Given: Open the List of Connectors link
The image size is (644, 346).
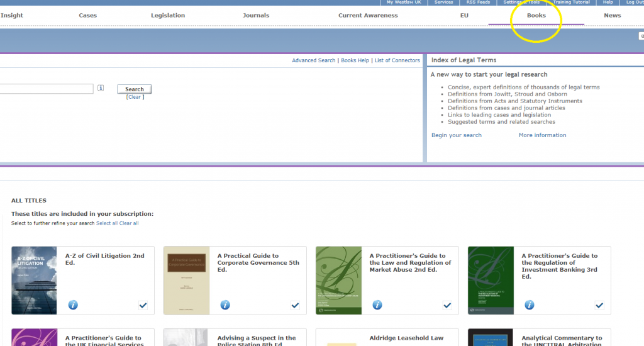Looking at the screenshot, I should tap(397, 60).
